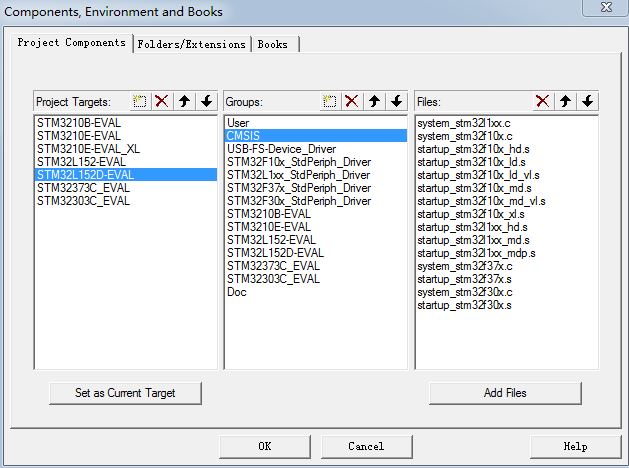
Task: Delete the selected group
Action: (352, 101)
